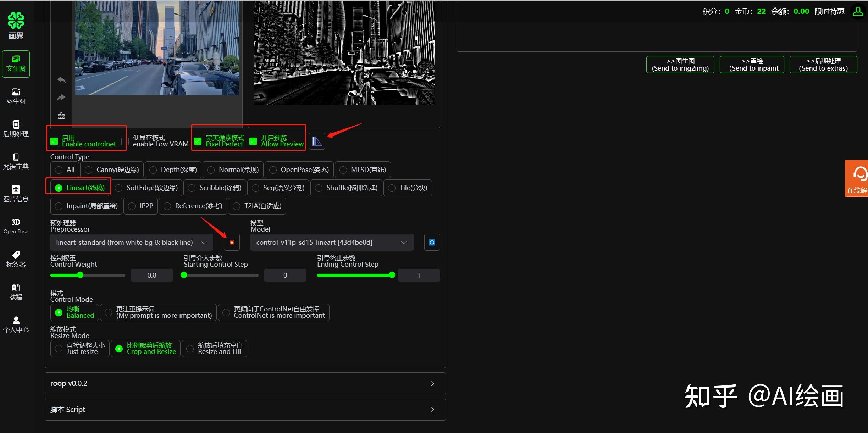868x433 pixels.
Task: Click the clear canvas brush icon
Action: click(x=61, y=116)
